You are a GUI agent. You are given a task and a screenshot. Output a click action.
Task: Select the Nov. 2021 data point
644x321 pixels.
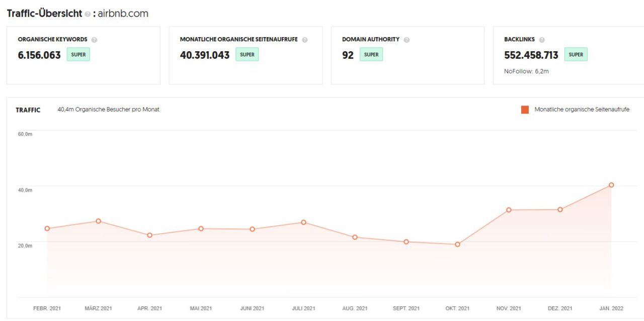point(509,210)
